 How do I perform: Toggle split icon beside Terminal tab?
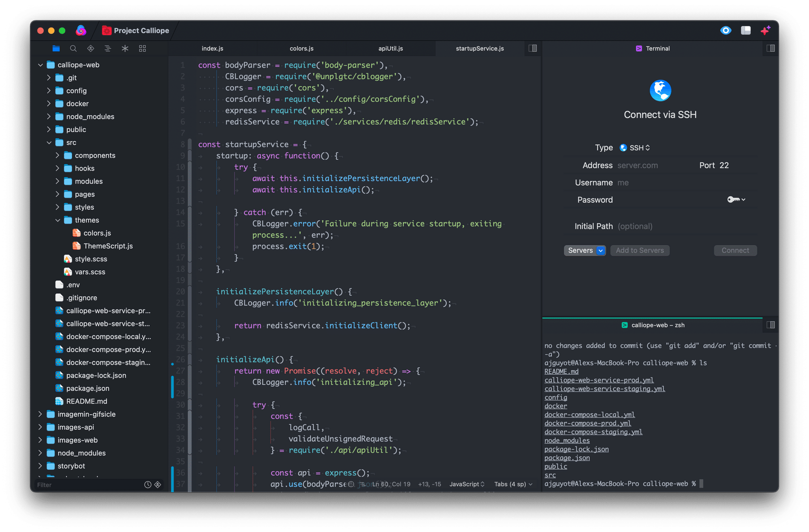pyautogui.click(x=771, y=48)
